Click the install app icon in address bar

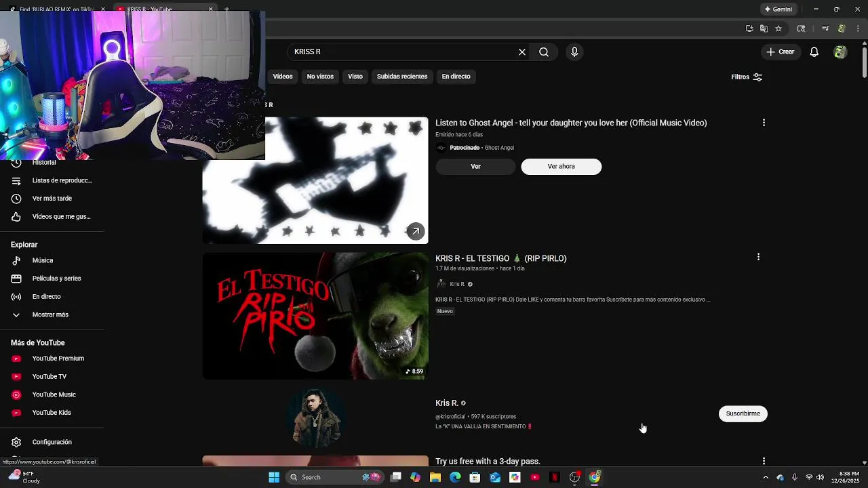(x=749, y=28)
